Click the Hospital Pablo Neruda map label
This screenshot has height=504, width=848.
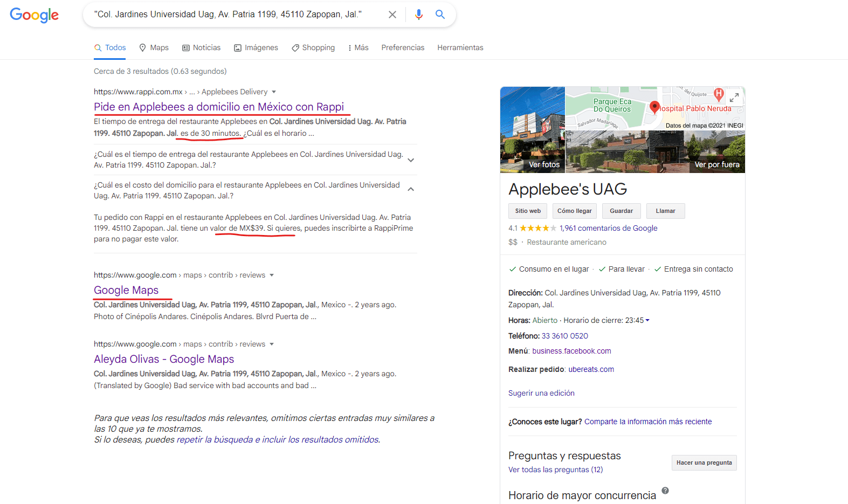(x=696, y=108)
